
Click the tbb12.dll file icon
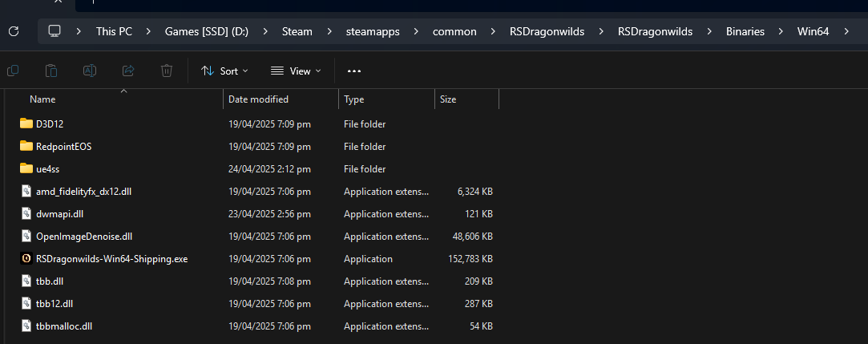pyautogui.click(x=26, y=304)
